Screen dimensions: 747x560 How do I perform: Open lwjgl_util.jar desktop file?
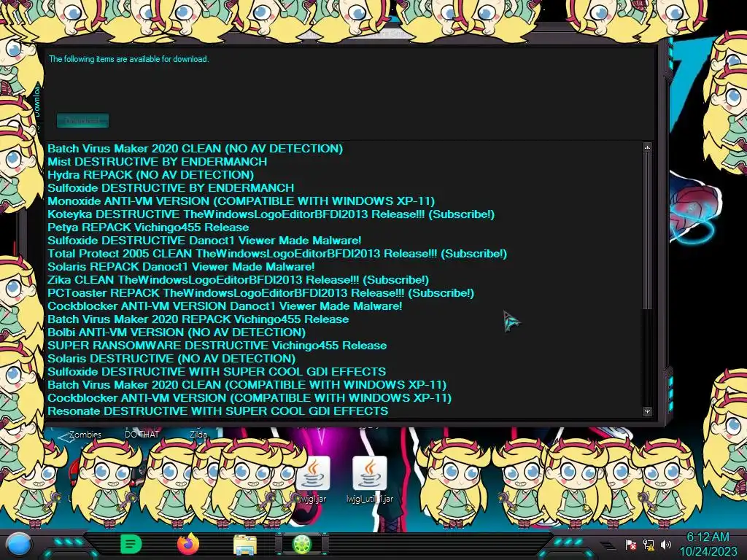coord(370,479)
